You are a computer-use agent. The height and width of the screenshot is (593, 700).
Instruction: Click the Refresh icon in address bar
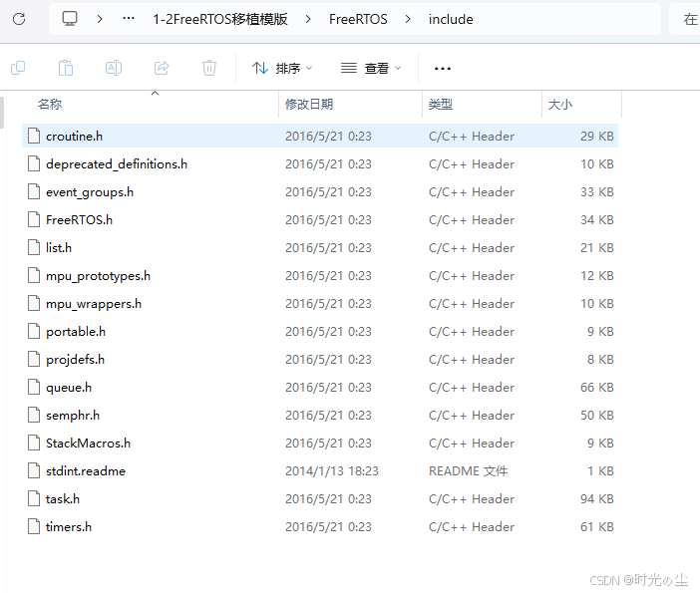tap(19, 19)
